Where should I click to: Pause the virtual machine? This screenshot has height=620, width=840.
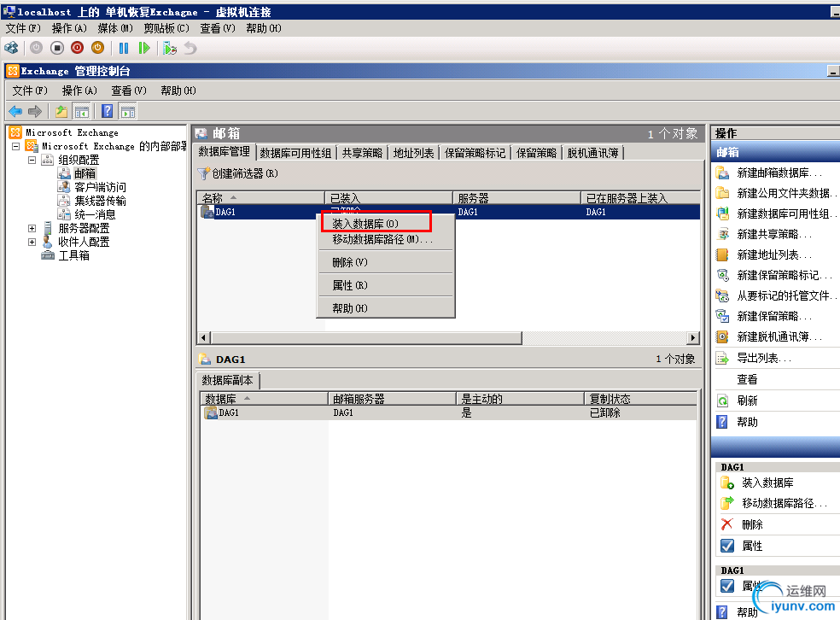click(x=124, y=48)
